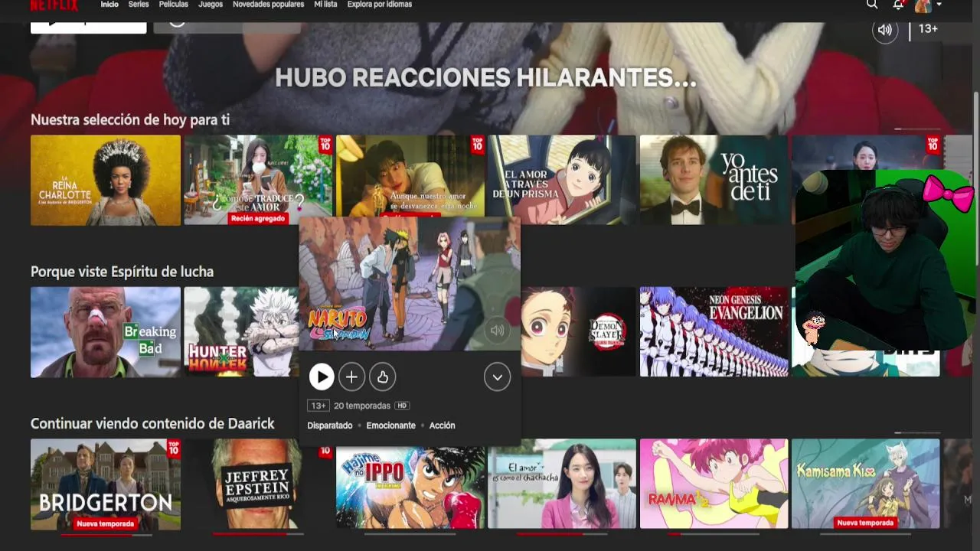Click Jeffrey Epstein watch progress bar
Screen dimensions: 980x551
click(x=258, y=534)
